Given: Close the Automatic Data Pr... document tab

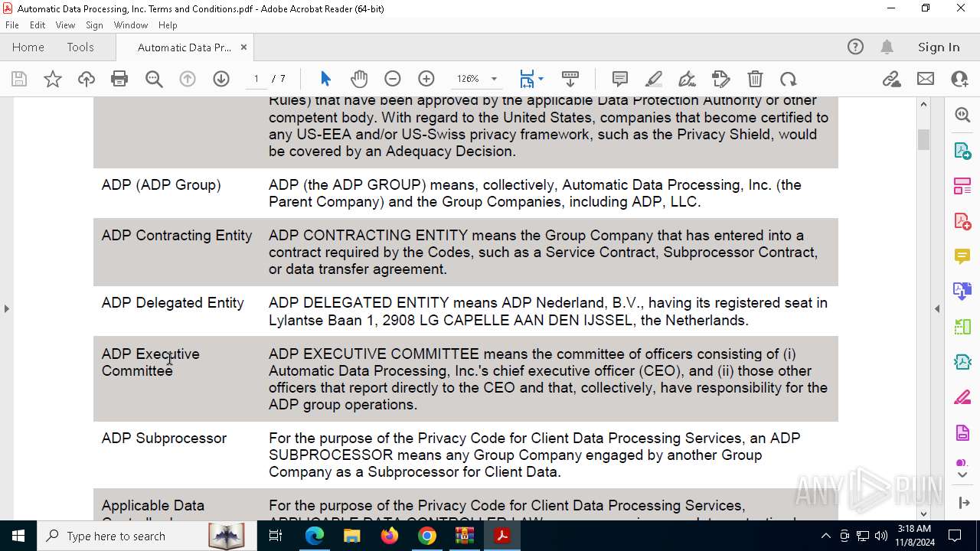Looking at the screenshot, I should [x=243, y=47].
